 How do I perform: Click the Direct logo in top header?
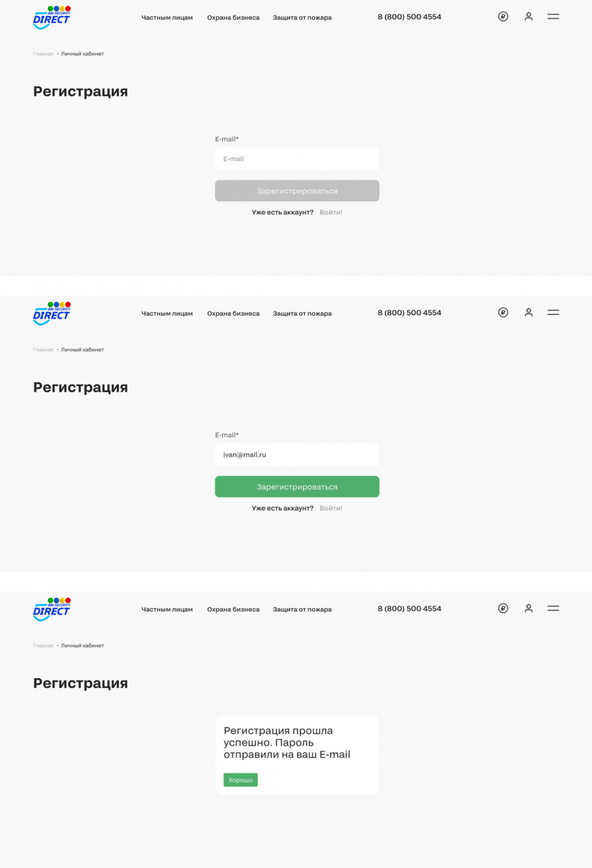[52, 18]
